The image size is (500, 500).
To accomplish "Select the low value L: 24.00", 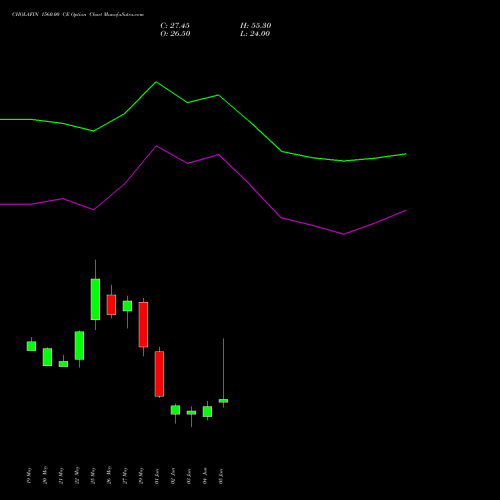I will [255, 34].
